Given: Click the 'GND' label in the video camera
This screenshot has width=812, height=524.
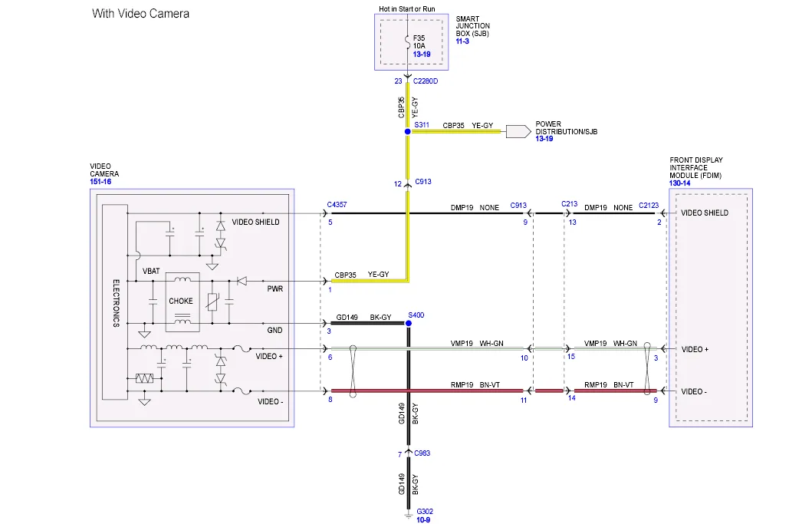Looking at the screenshot, I should click(275, 330).
